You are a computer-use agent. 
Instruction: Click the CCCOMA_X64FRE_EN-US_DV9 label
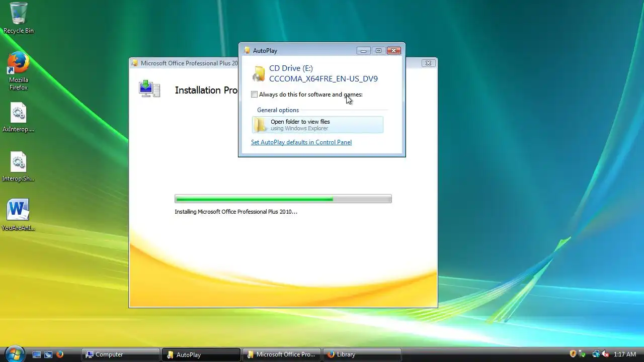click(x=324, y=78)
